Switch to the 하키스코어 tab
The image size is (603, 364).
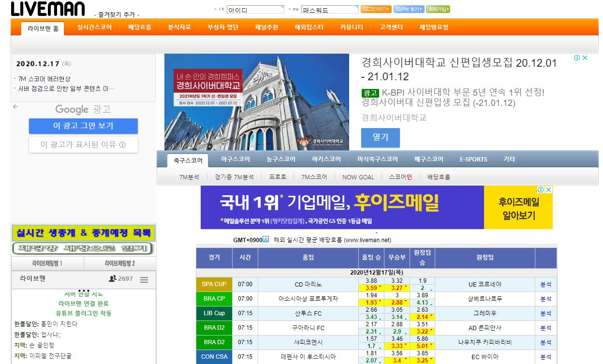click(x=326, y=159)
